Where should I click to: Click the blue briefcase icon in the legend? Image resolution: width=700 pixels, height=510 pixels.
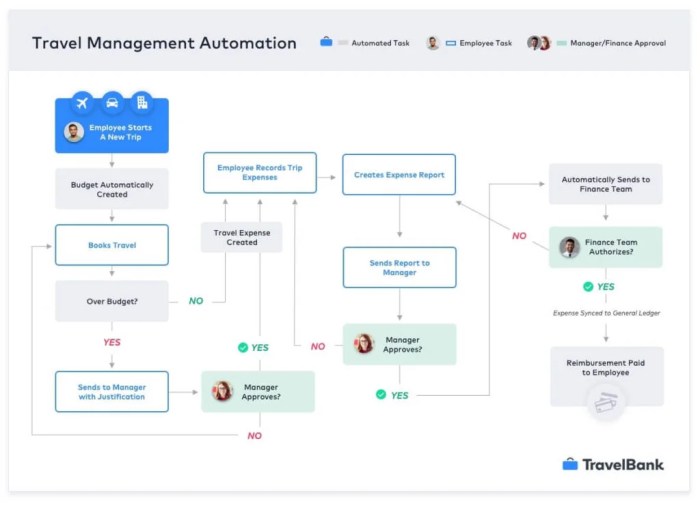coord(326,43)
